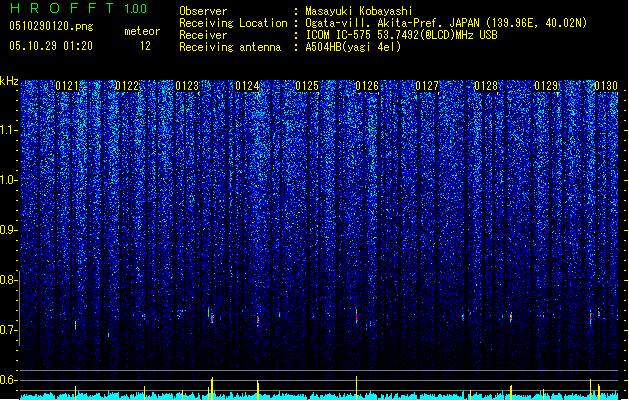This screenshot has height=400, width=629.
Task: Click the 0126 time marker
Action: (x=367, y=86)
